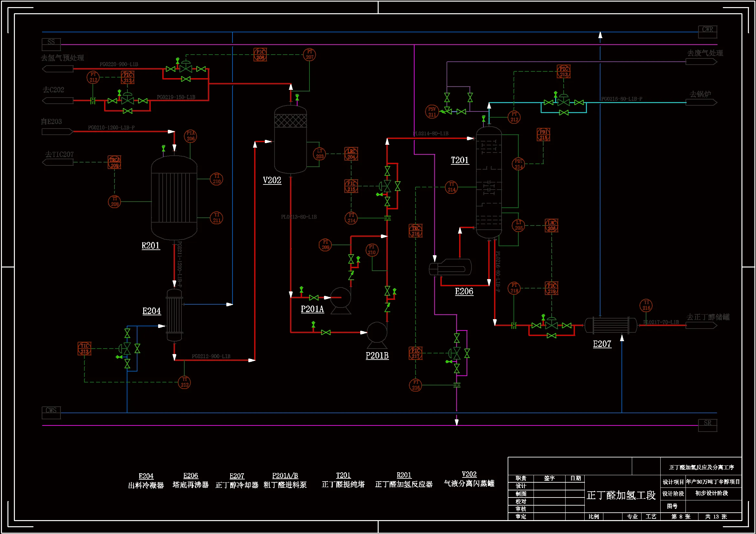Screen dimensions: 756x534
Task: Select the PSV 211 safety valve tag
Action: tap(432, 111)
